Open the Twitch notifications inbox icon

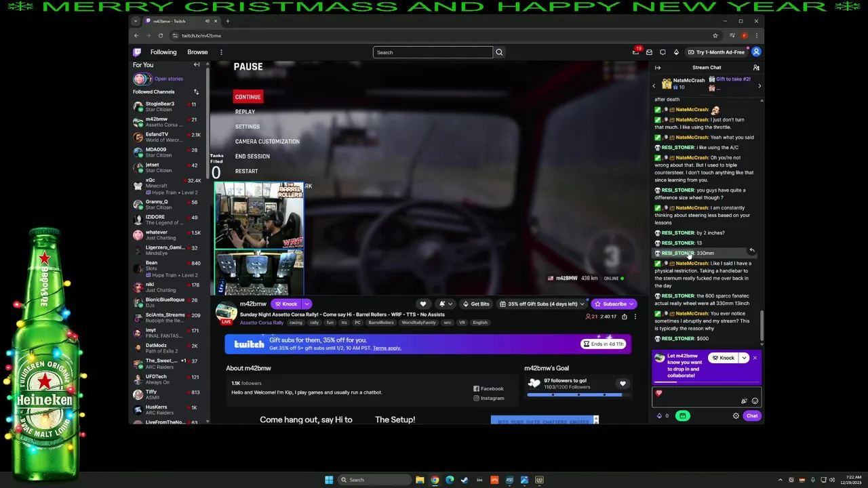635,52
